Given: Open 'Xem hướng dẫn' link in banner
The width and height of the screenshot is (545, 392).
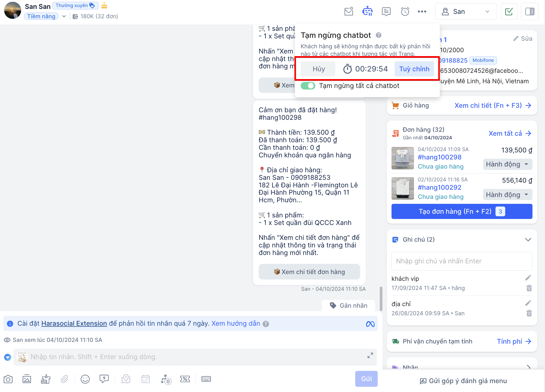Looking at the screenshot, I should pyautogui.click(x=235, y=324).
